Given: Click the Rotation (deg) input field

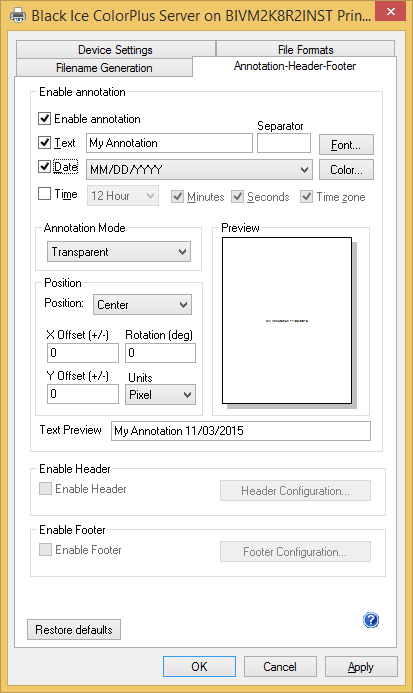Looking at the screenshot, I should pos(161,353).
